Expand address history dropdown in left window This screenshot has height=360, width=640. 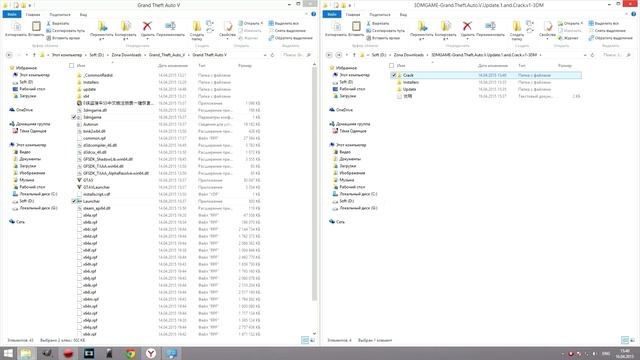[265, 55]
